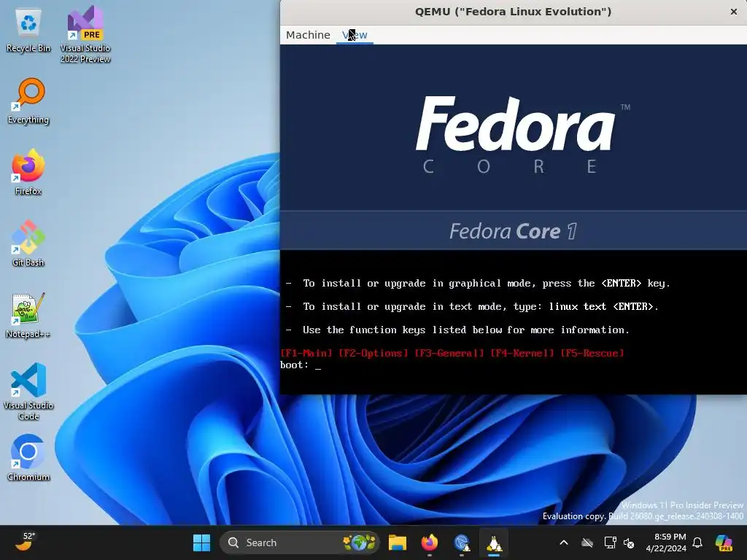Select the Everything search desktop shortcut
747x560 pixels.
tap(28, 101)
